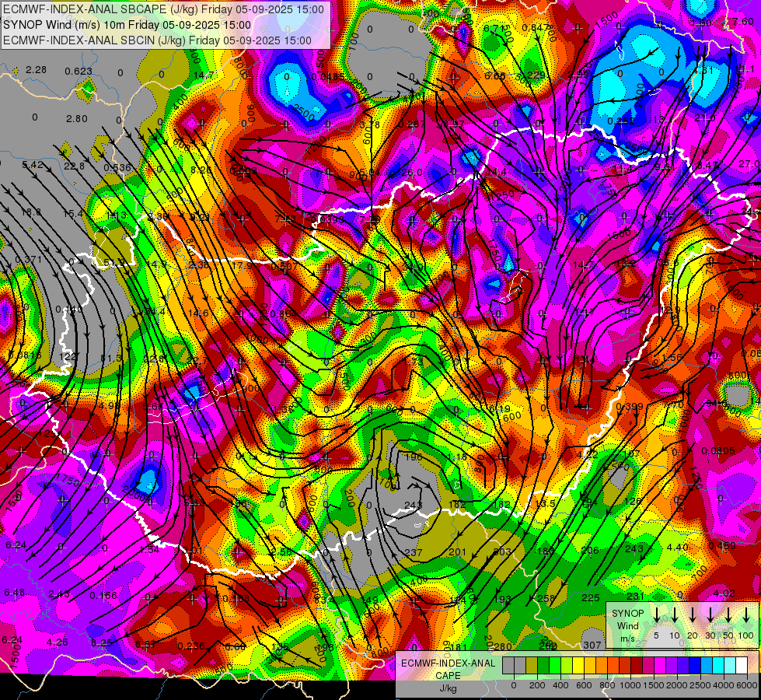Click the '400' legend scale value

(560, 685)
